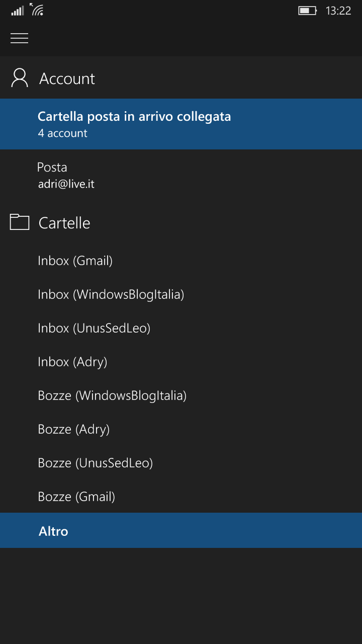This screenshot has height=644, width=362.
Task: Tap the Wi-Fi status icon
Action: tap(37, 10)
